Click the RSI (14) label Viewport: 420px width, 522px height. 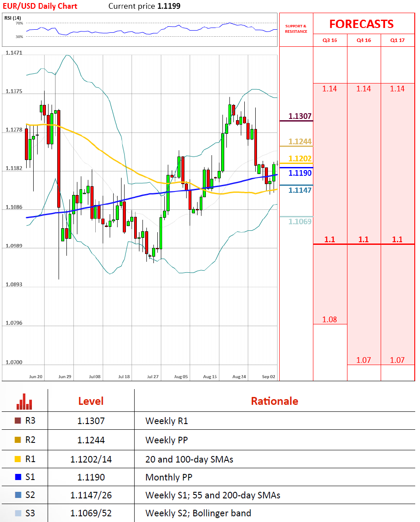pyautogui.click(x=13, y=18)
